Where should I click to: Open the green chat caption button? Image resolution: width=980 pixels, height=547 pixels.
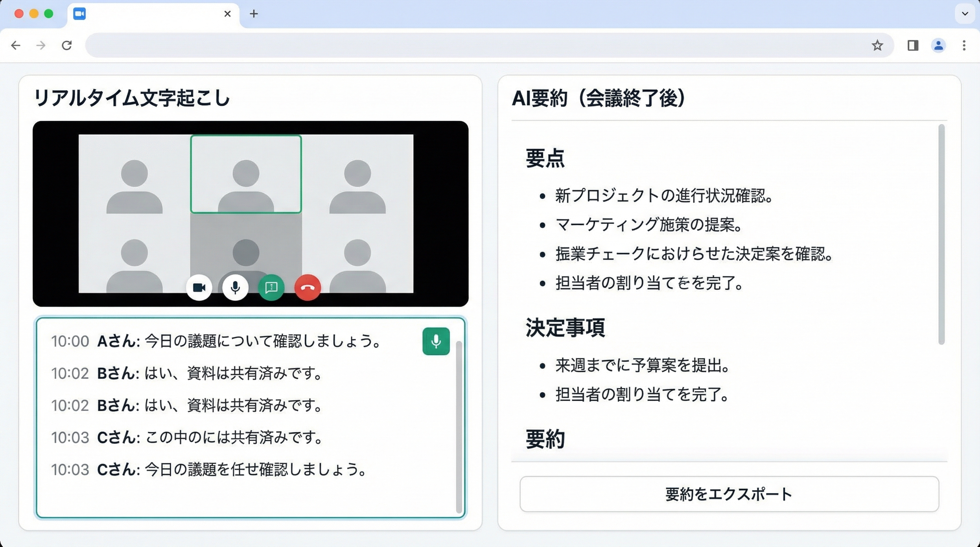click(271, 288)
